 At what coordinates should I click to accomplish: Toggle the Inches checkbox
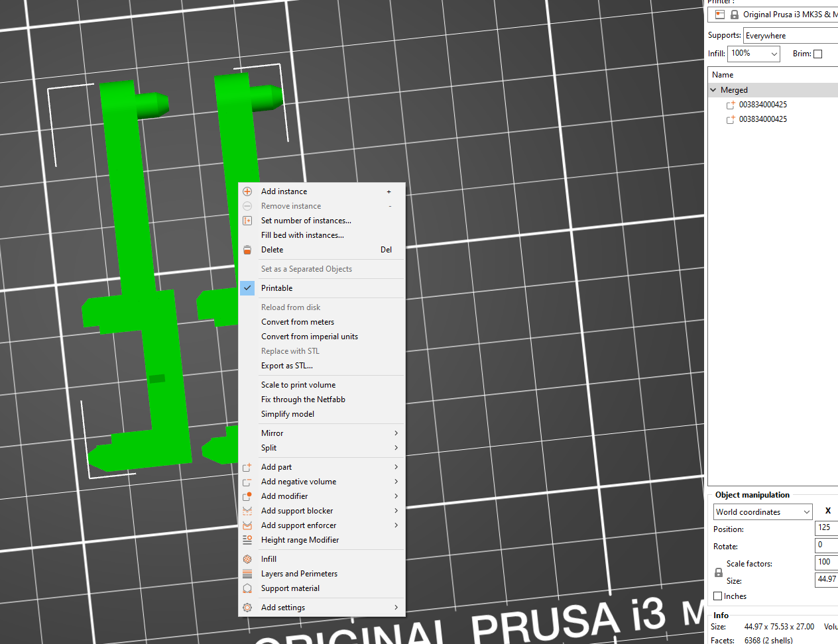tap(718, 596)
